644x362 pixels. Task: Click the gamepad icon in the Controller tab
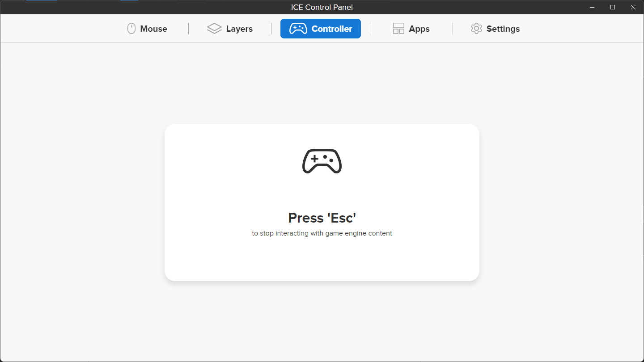point(298,29)
